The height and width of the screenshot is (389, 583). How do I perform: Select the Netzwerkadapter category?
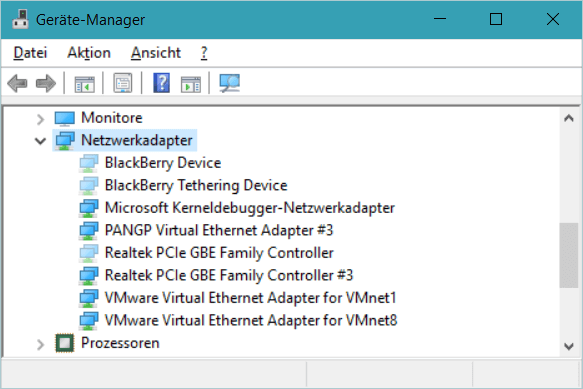point(136,141)
